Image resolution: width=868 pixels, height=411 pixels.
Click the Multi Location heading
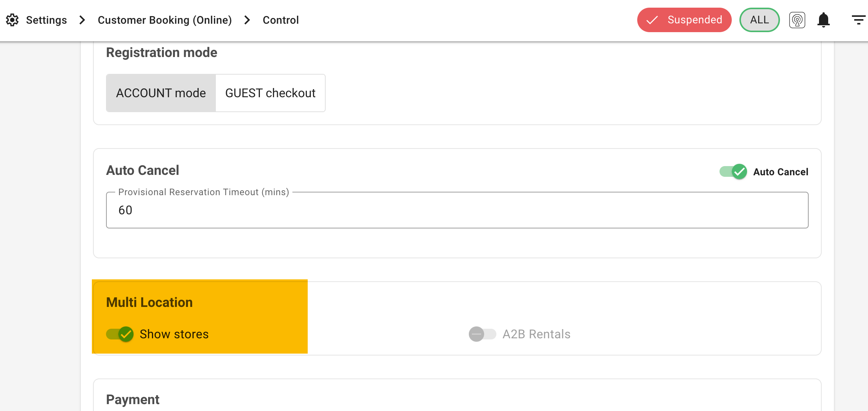point(149,302)
